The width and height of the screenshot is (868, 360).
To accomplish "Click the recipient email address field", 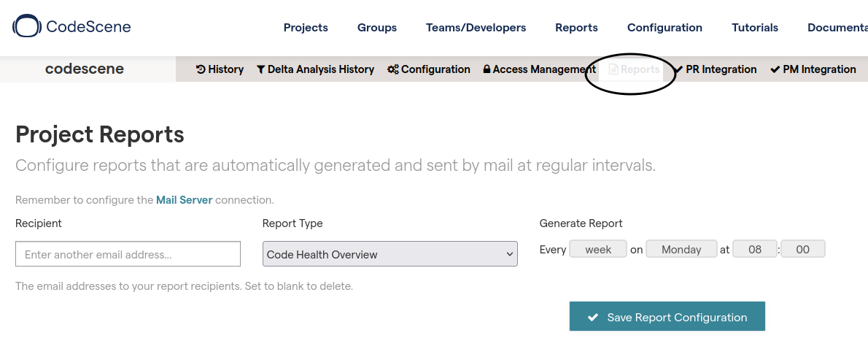I will 128,254.
